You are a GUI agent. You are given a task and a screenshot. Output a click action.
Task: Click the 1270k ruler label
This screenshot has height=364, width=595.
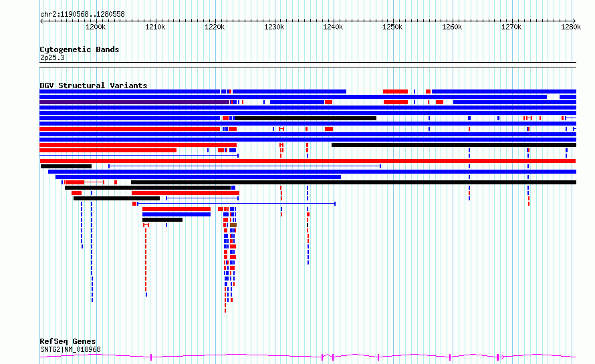click(512, 27)
